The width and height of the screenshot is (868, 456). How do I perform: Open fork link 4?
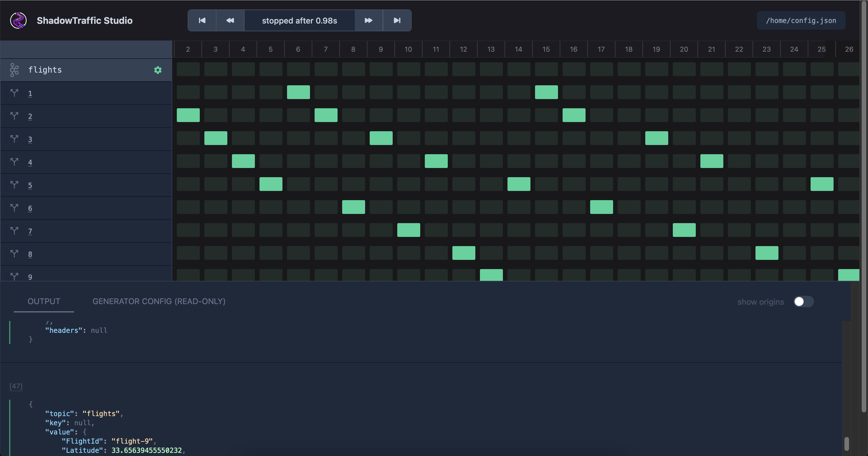[x=30, y=162]
